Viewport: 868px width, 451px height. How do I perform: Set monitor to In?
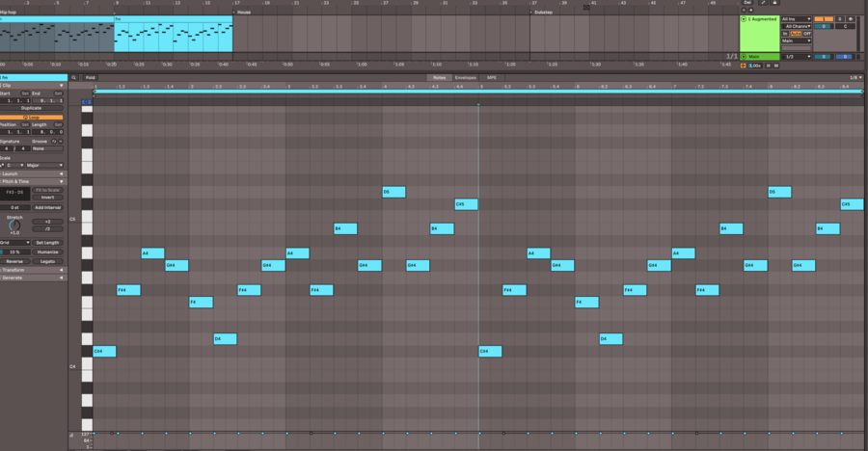click(x=785, y=34)
